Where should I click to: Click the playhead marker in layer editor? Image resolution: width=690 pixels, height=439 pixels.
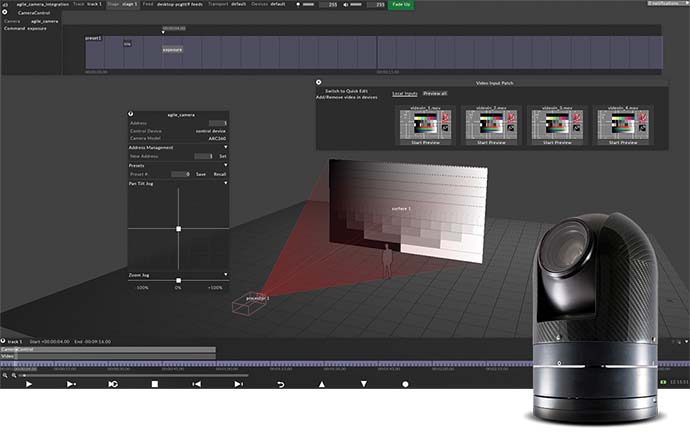[x=163, y=32]
